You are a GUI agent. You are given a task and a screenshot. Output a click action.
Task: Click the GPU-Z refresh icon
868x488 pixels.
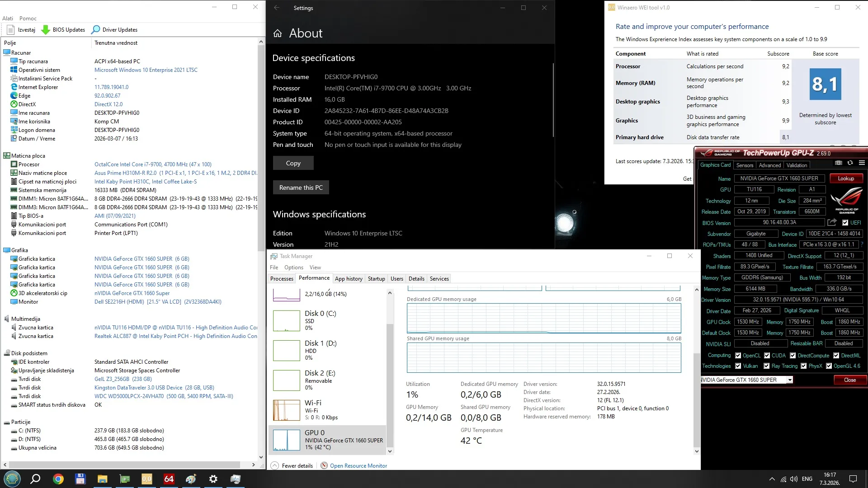[850, 163]
